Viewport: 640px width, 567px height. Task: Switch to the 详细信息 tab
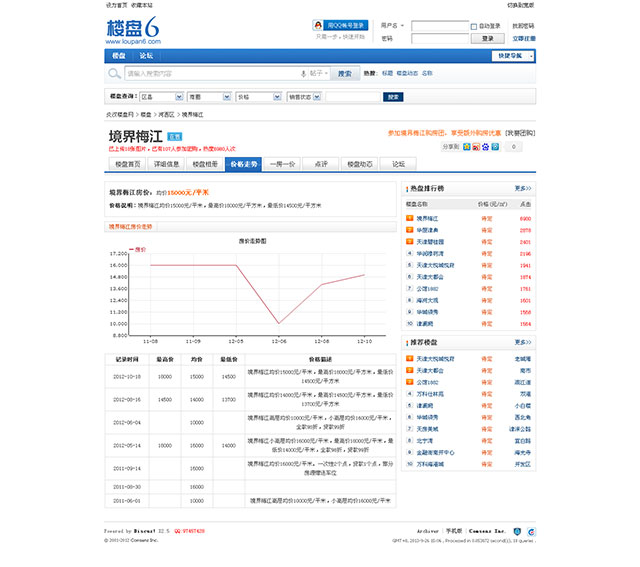pyautogui.click(x=166, y=163)
